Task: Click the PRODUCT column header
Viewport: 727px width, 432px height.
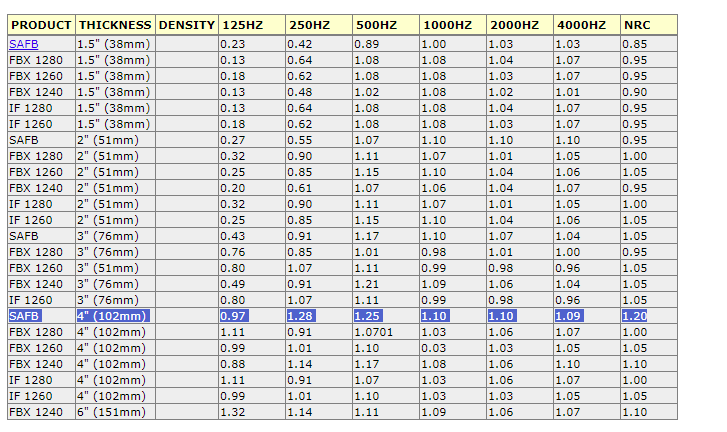Action: click(x=41, y=25)
